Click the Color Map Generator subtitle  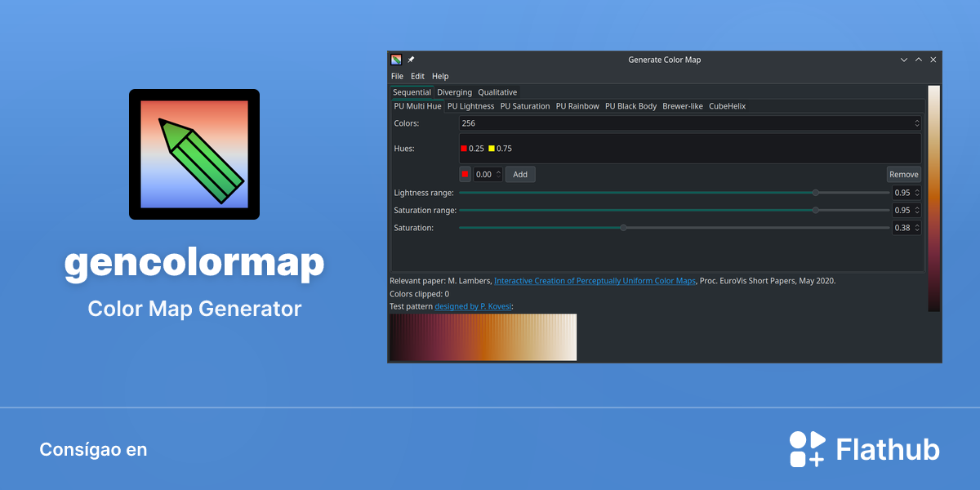(x=194, y=309)
